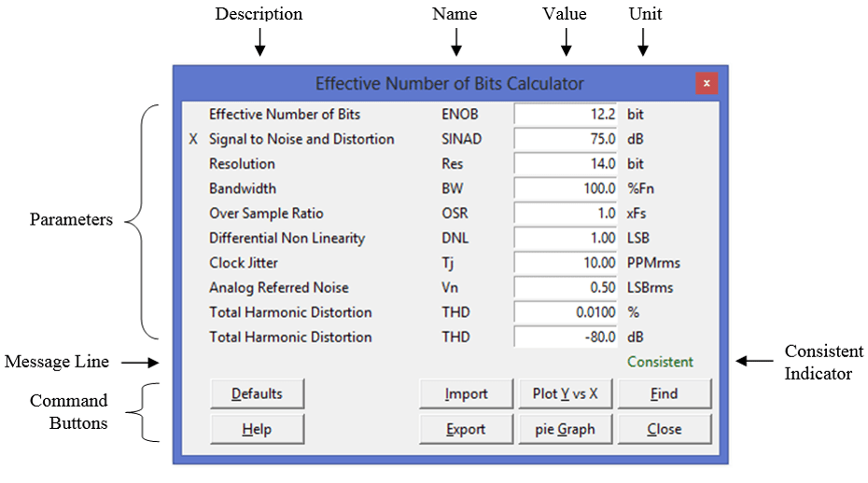The image size is (868, 483).
Task: Focus the Bandwidth value box
Action: pos(566,188)
